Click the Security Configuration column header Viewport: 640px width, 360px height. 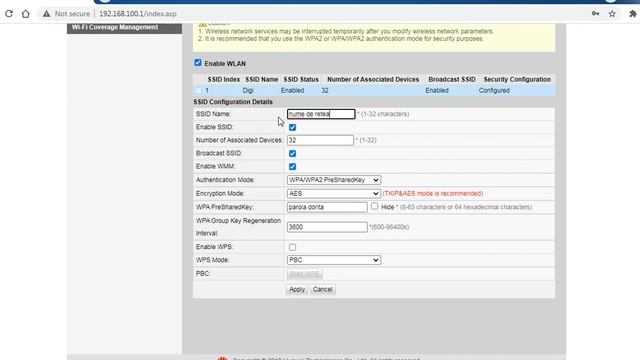tap(517, 80)
